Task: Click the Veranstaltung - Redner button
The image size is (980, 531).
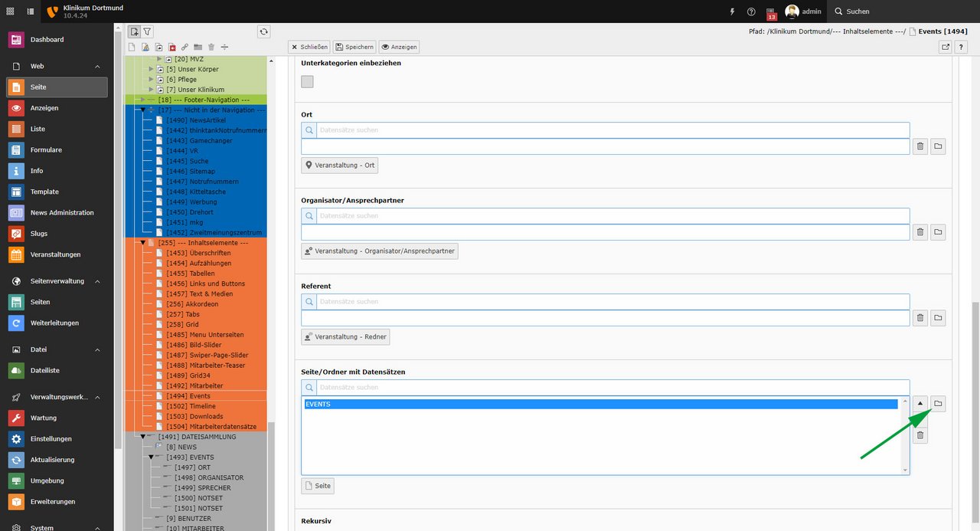Action: [345, 336]
